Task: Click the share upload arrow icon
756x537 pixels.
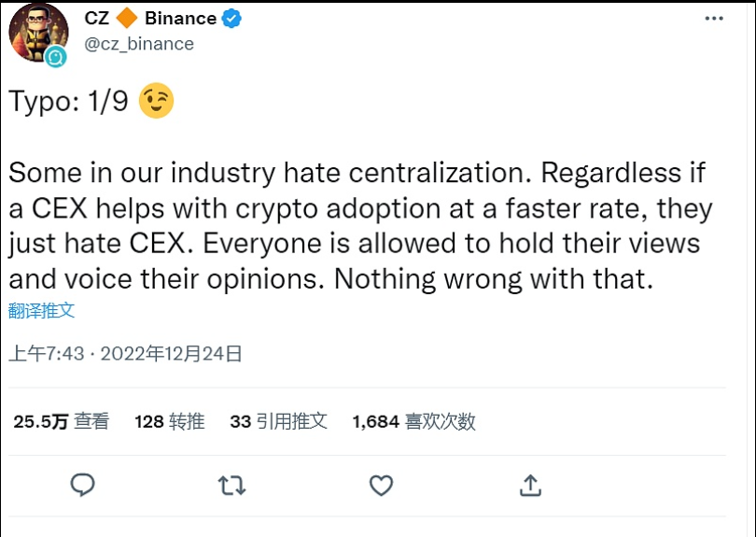Action: (530, 485)
